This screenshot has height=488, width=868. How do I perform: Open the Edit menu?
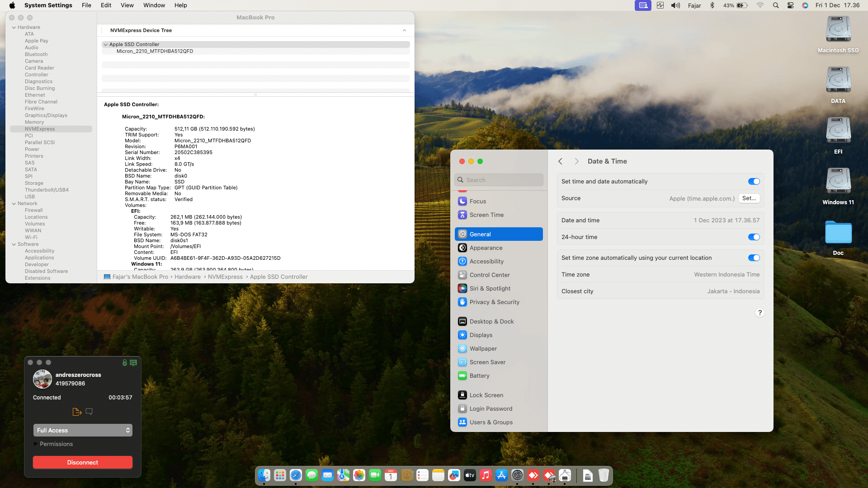click(106, 5)
